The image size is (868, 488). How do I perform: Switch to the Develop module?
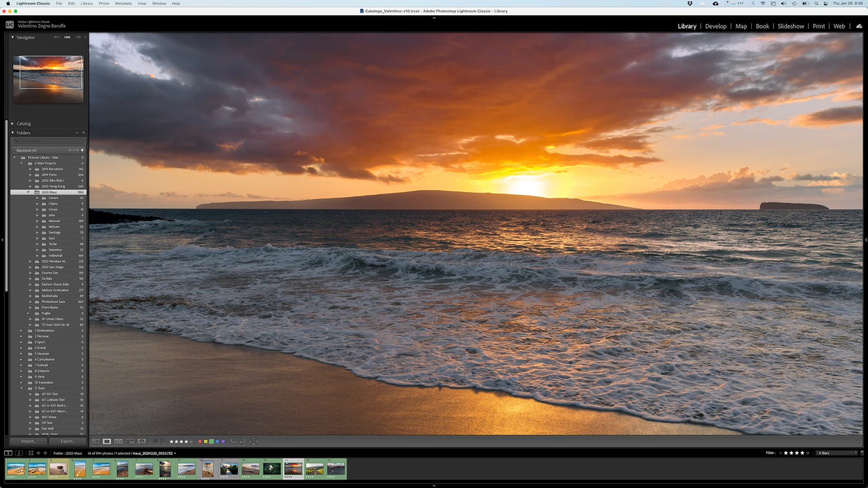pyautogui.click(x=716, y=26)
